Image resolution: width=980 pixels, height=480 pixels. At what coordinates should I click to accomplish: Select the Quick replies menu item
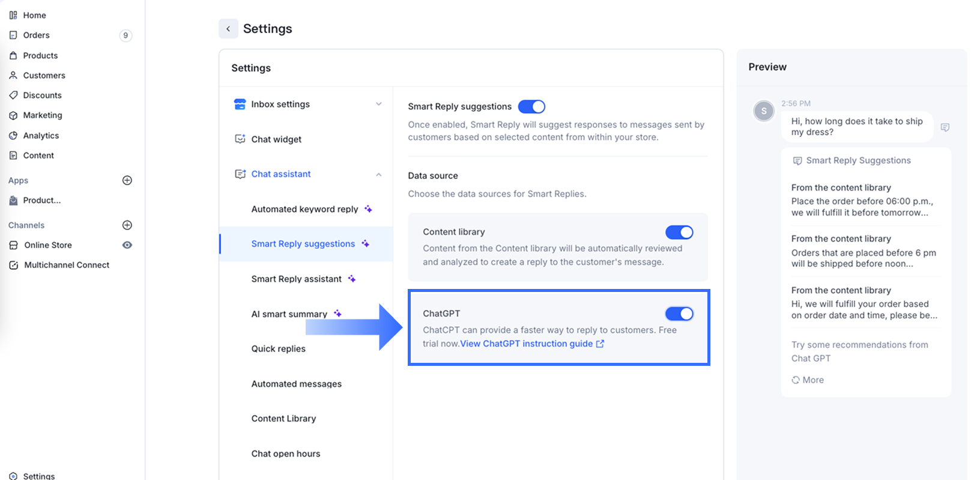(279, 348)
